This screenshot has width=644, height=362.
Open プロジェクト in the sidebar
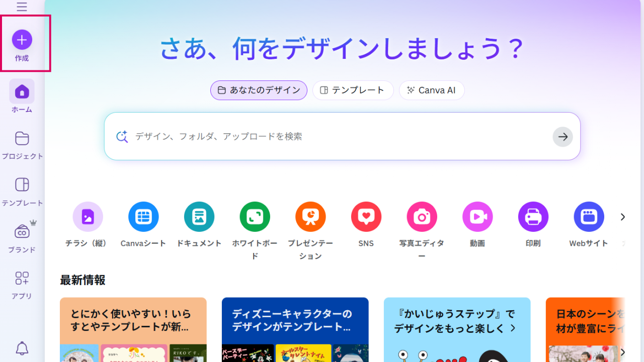(22, 145)
